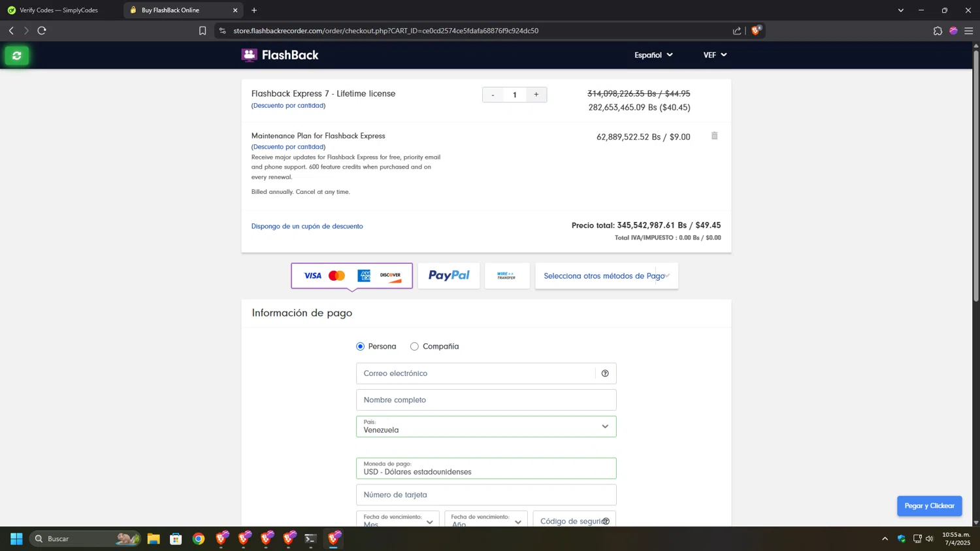This screenshot has width=980, height=551.
Task: Show hidden system tray icons
Action: (885, 539)
